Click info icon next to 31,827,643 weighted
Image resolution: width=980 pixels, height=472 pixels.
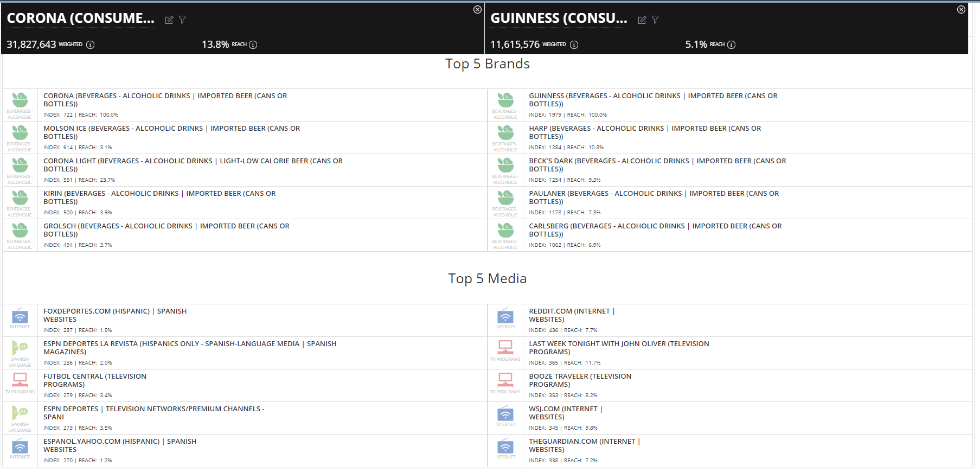pyautogui.click(x=91, y=44)
